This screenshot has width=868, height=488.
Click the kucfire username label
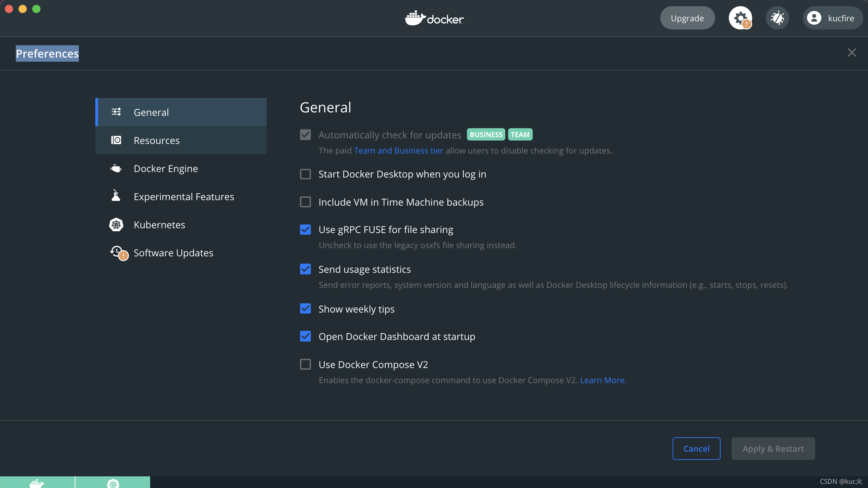(x=841, y=18)
